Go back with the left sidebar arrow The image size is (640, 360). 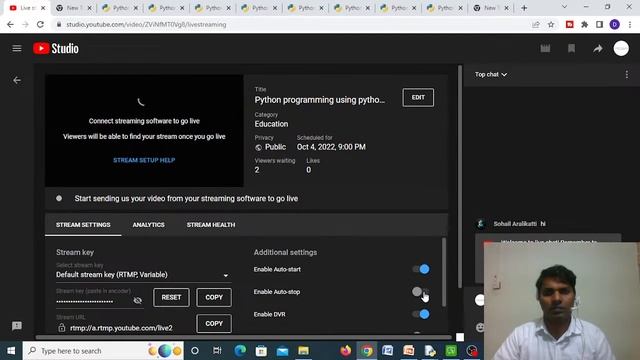click(17, 80)
